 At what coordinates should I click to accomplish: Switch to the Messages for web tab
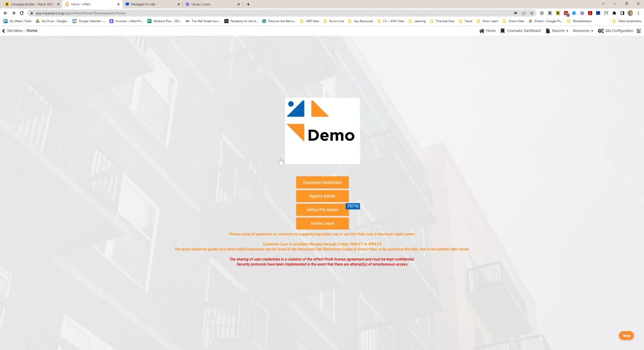coord(151,4)
